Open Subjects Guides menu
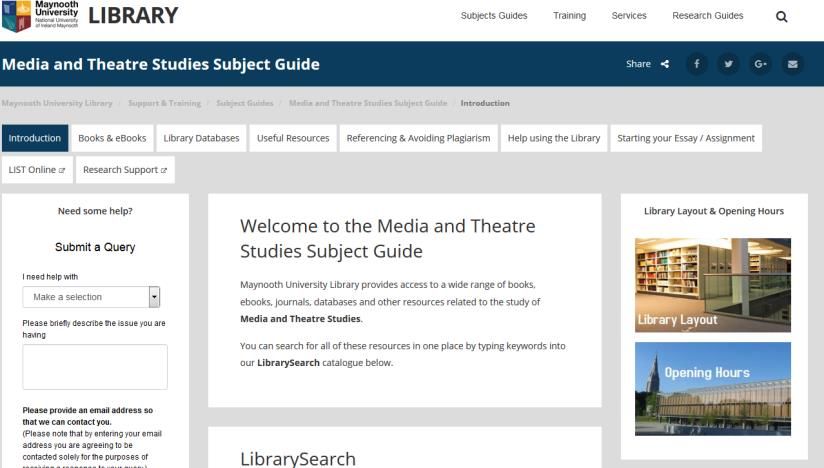The height and width of the screenshot is (468, 824). pos(494,16)
